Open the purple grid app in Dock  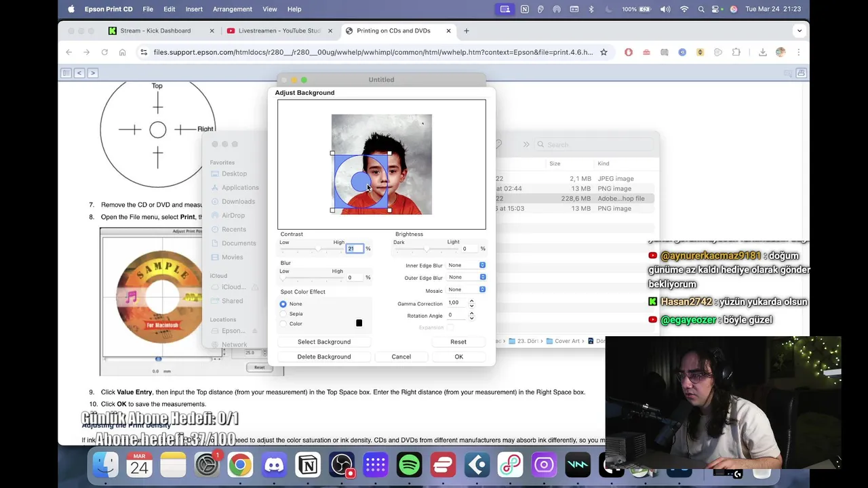click(x=375, y=465)
